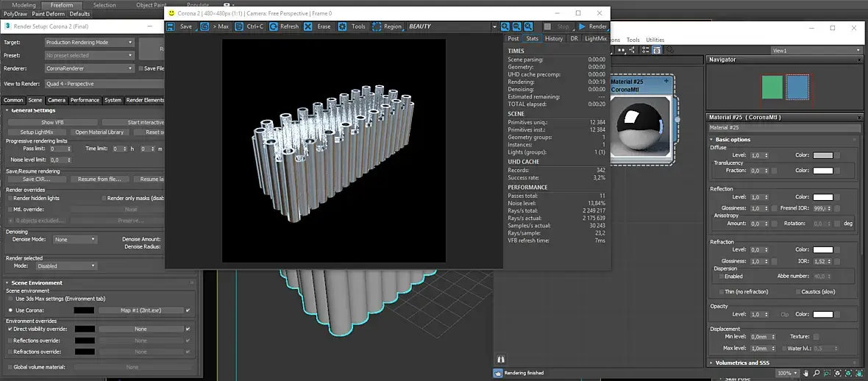Open the Renderer dropdown showing CoronaRenderer
The width and height of the screenshot is (868, 381).
tap(89, 68)
